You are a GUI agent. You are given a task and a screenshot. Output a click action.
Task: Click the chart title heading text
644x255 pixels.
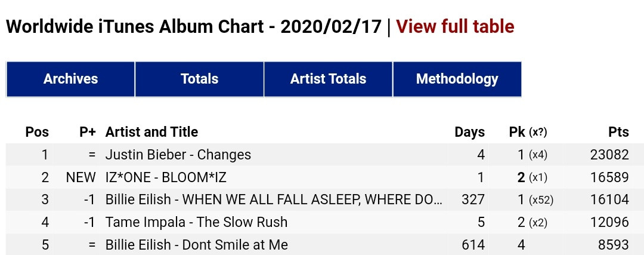[194, 27]
